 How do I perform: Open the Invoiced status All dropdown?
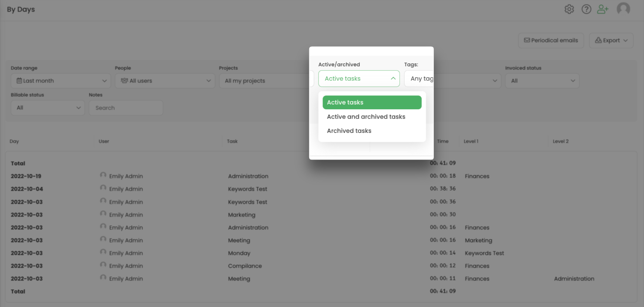point(542,81)
